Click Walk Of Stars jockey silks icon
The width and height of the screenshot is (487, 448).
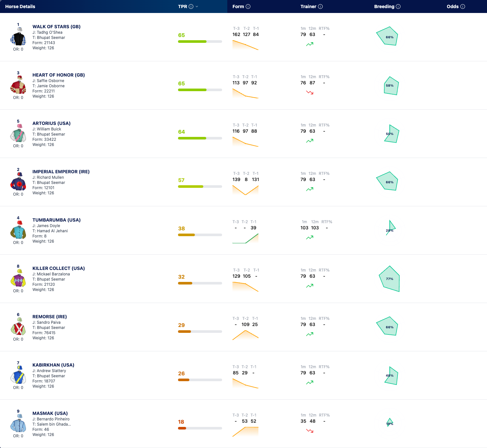18,37
